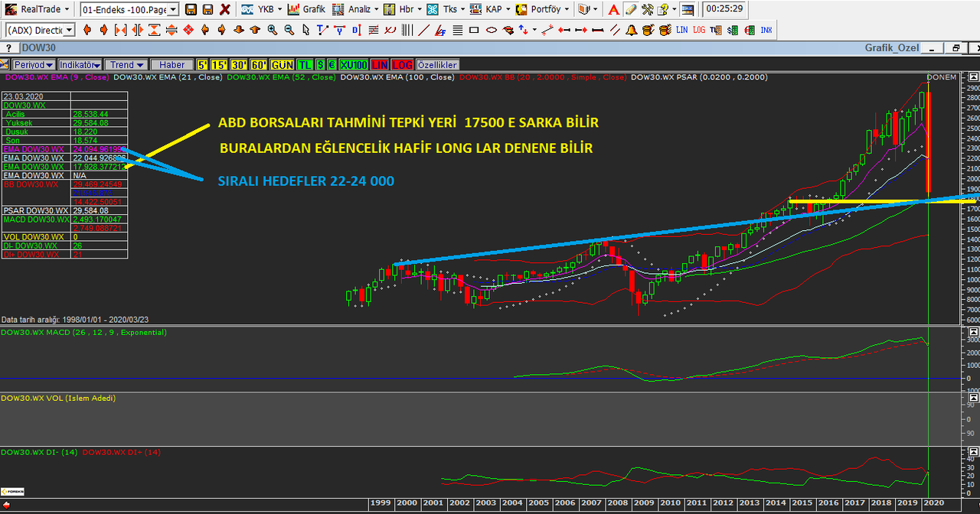Click the red LIN button in chart bar
This screenshot has width=980, height=514.
(379, 65)
